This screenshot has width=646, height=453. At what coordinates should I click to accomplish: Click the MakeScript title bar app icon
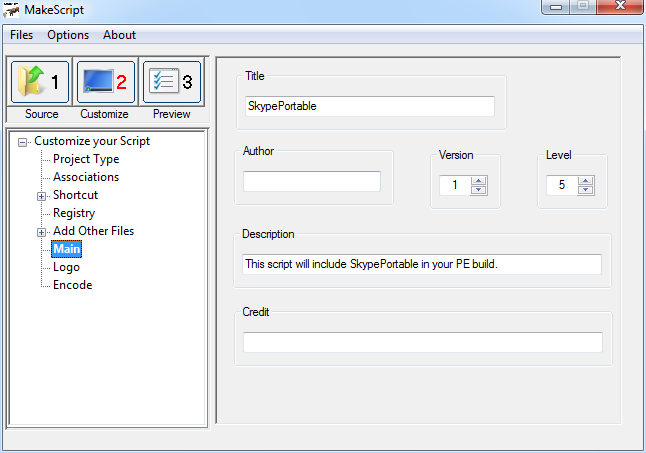tap(11, 10)
